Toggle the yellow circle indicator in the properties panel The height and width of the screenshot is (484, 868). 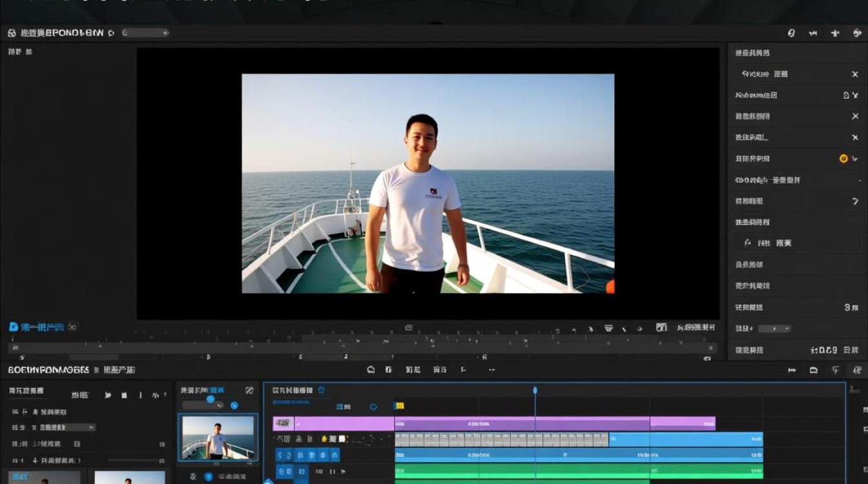coord(843,158)
